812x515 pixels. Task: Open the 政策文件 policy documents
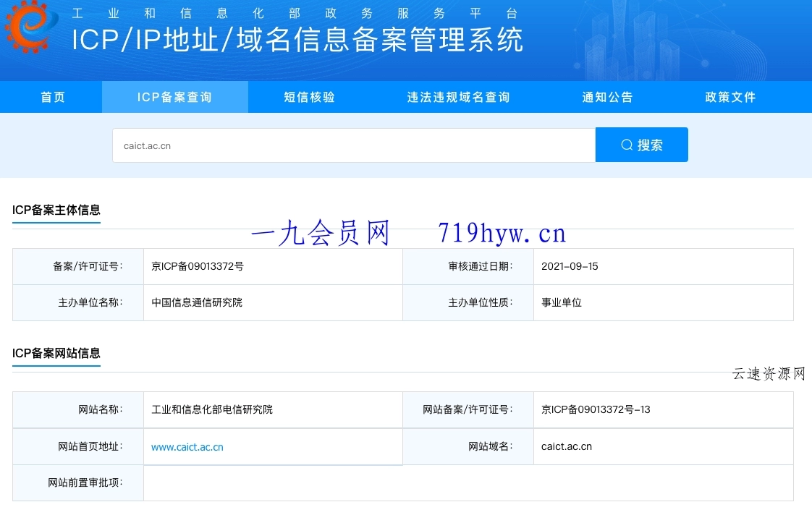[729, 96]
